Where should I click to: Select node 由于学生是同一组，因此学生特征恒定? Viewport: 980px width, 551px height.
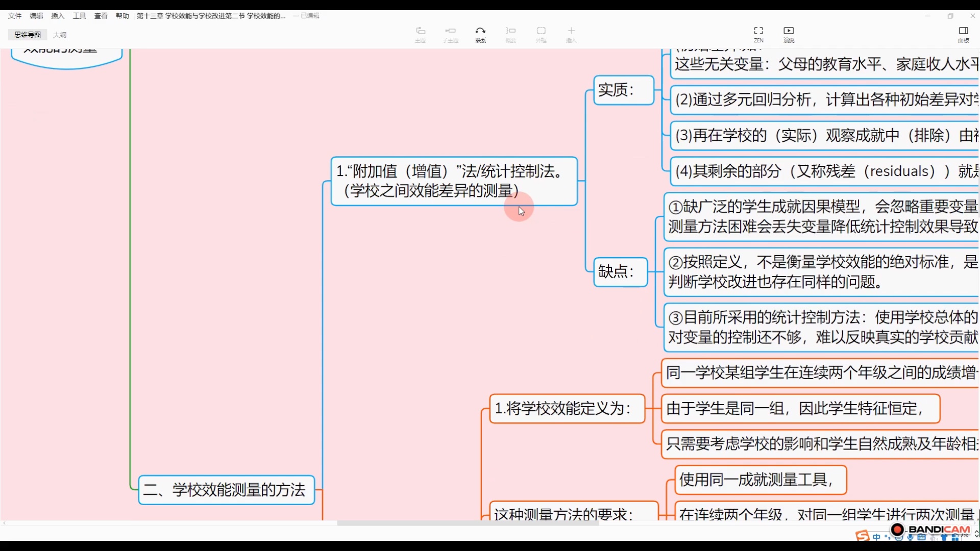800,409
